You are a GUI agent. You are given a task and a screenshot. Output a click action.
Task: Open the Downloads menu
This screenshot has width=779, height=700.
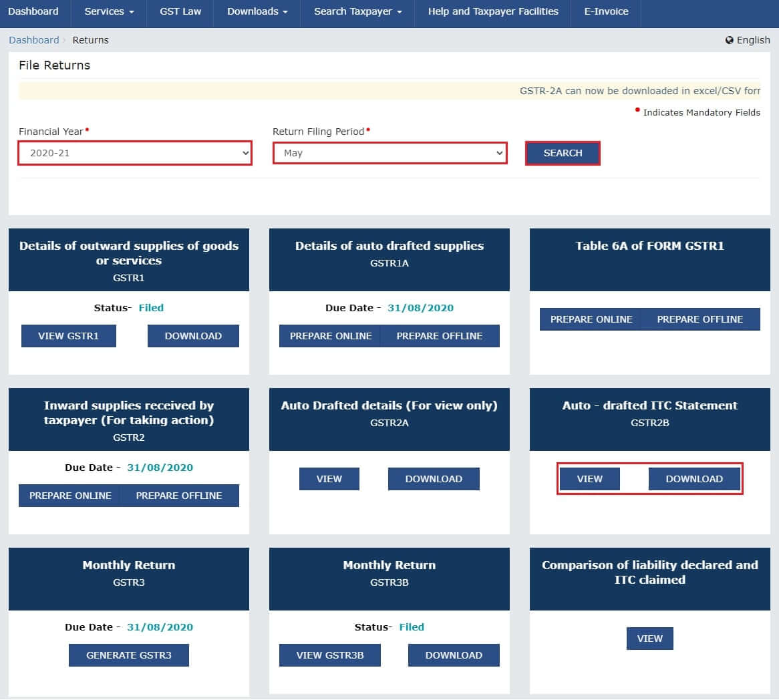(x=256, y=11)
